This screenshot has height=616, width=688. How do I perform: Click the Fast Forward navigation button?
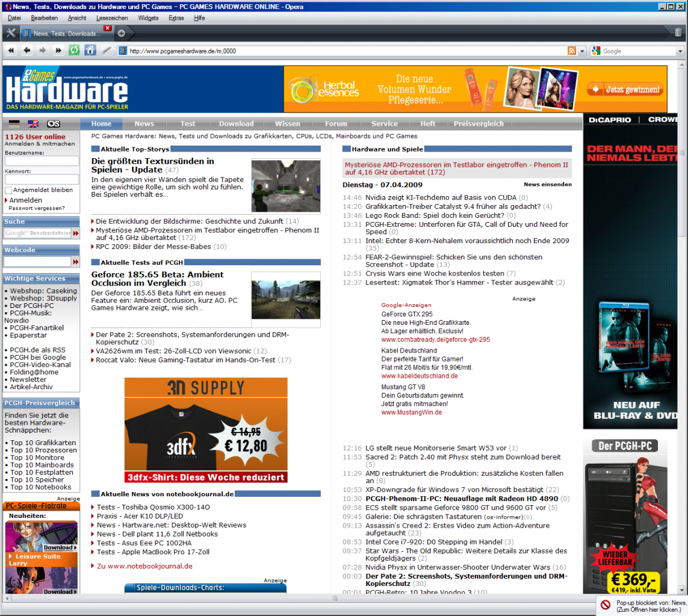point(58,51)
